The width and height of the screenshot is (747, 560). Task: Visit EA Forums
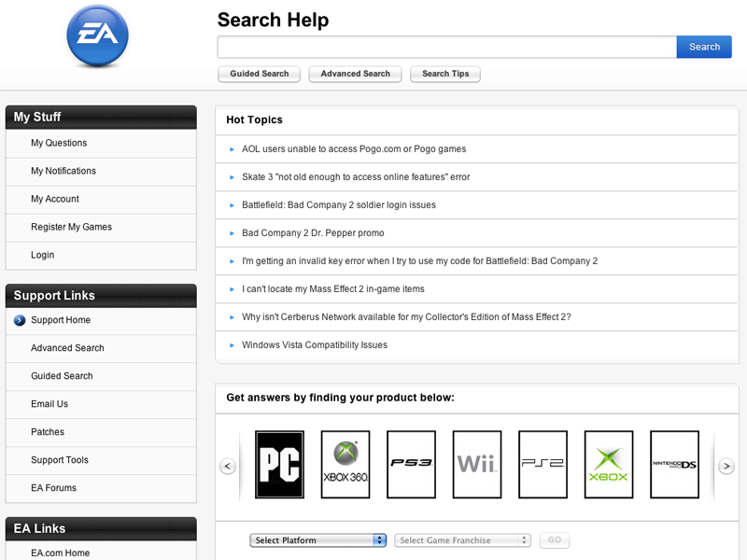pyautogui.click(x=53, y=487)
